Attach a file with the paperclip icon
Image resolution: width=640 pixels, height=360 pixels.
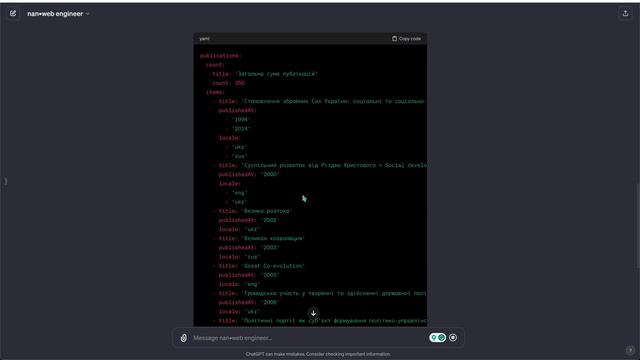point(184,338)
